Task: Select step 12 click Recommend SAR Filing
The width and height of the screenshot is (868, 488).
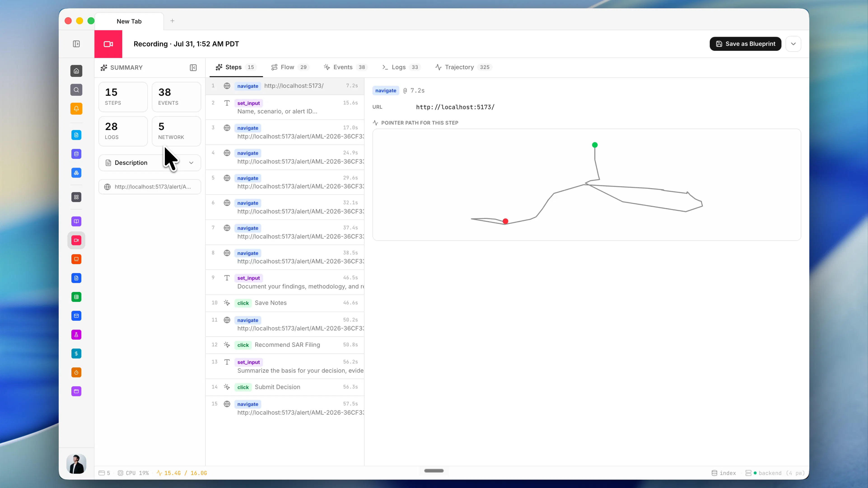Action: click(x=285, y=345)
